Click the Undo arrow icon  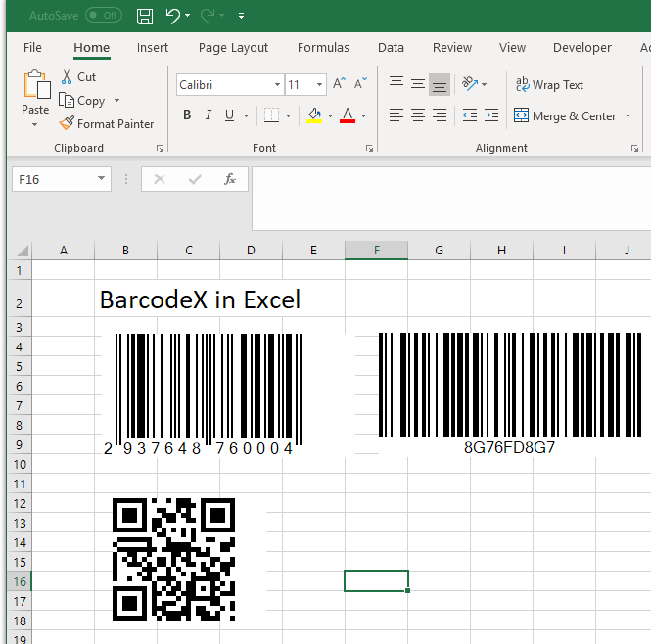173,16
